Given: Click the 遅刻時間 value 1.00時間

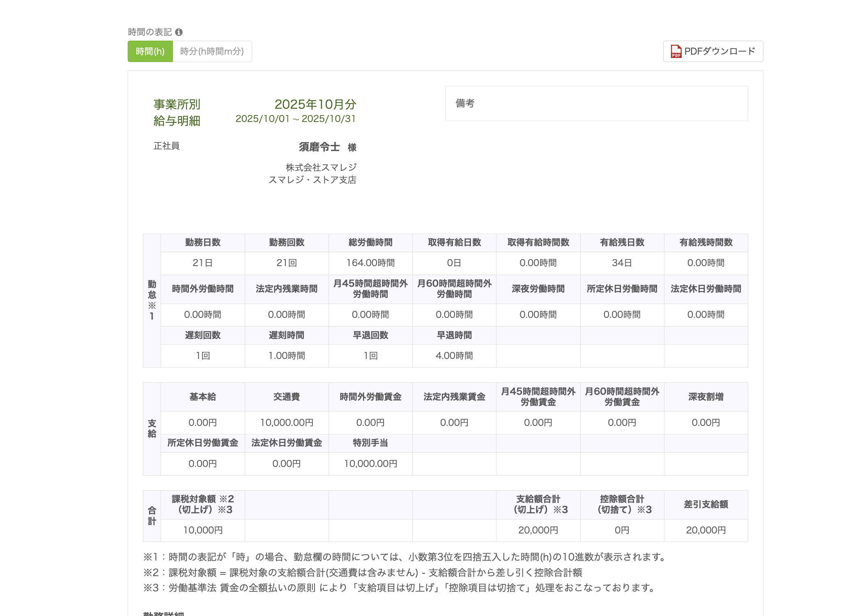Looking at the screenshot, I should 287,356.
